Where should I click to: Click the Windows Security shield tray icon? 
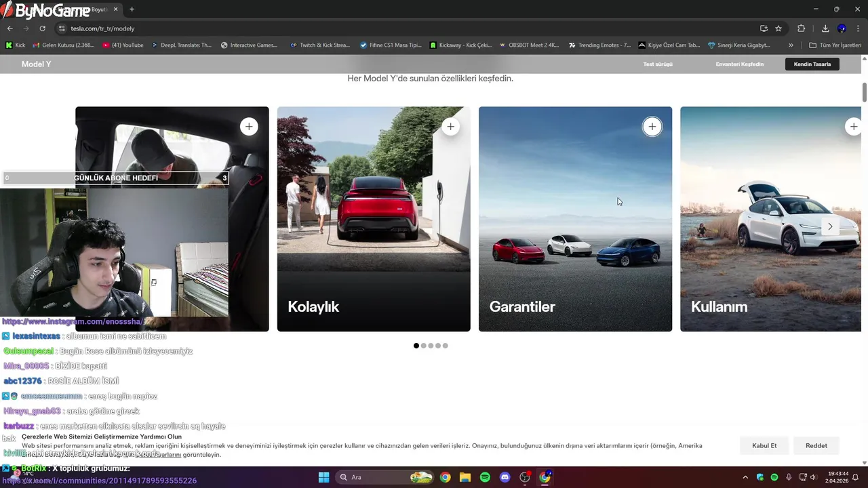[760, 477]
